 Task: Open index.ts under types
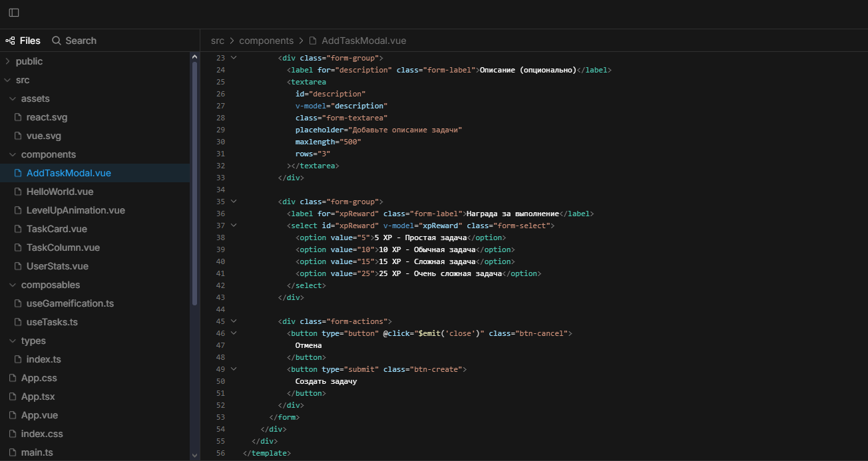[44, 359]
